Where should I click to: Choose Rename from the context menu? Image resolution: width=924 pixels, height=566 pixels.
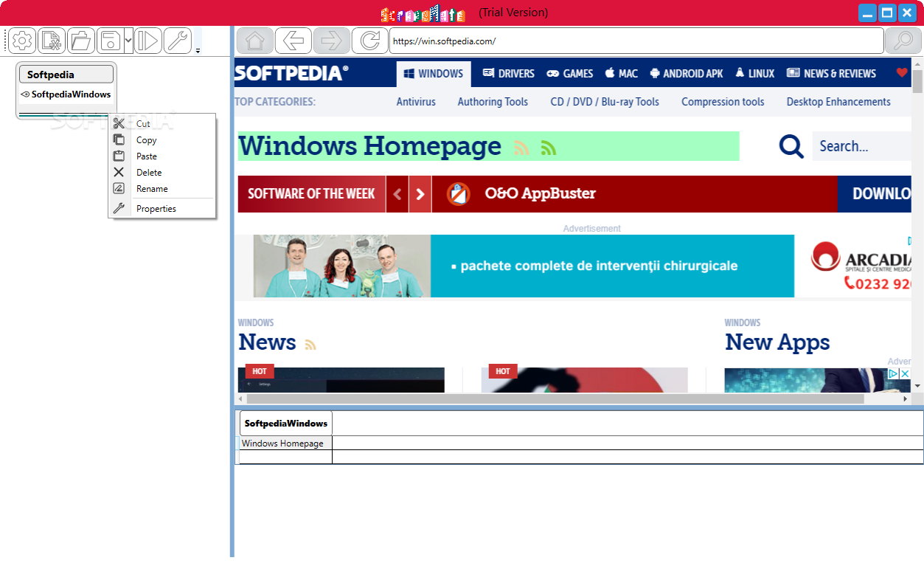click(162, 189)
